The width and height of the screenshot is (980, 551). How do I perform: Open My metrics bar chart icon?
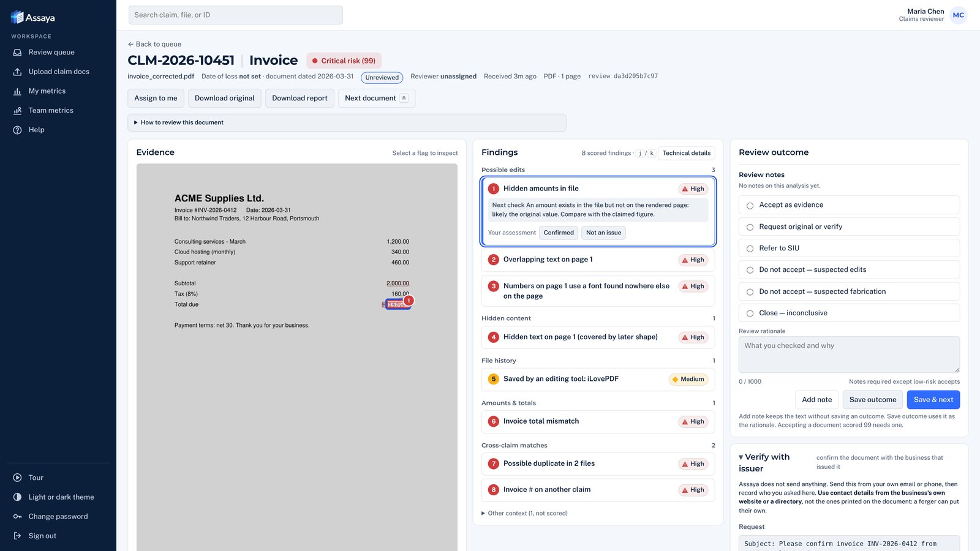(17, 91)
